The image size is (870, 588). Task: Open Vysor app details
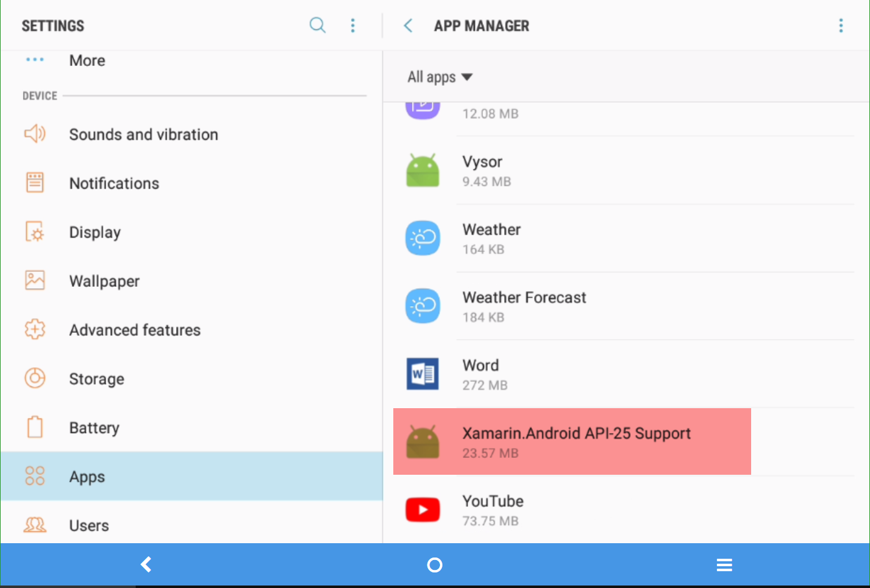click(626, 170)
